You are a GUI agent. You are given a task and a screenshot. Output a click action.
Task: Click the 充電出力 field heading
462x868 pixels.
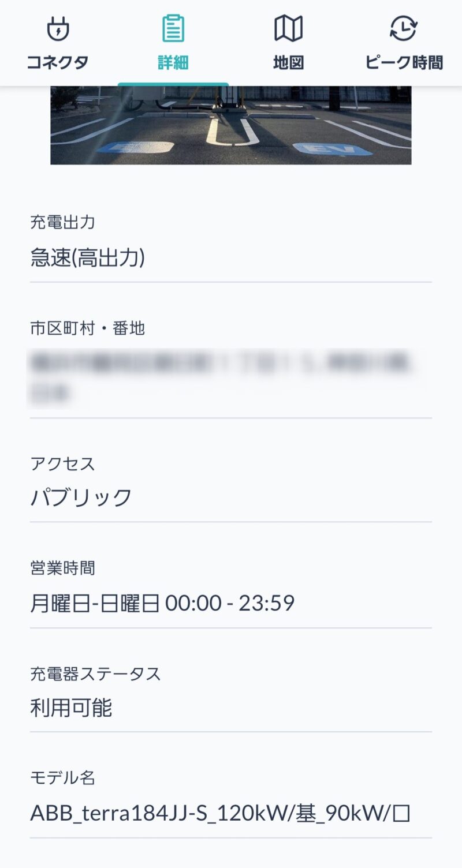click(x=63, y=222)
